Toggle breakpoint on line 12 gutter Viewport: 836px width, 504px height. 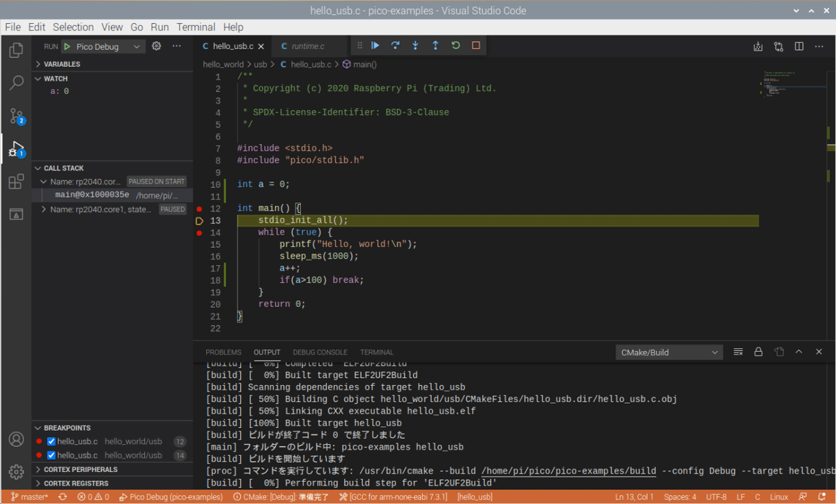199,209
